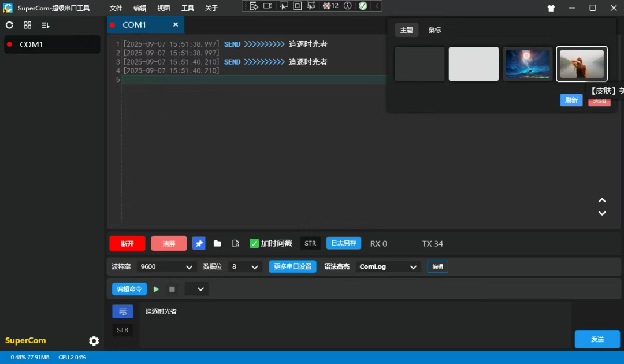
Task: Open the 视图 menu
Action: pos(164,8)
